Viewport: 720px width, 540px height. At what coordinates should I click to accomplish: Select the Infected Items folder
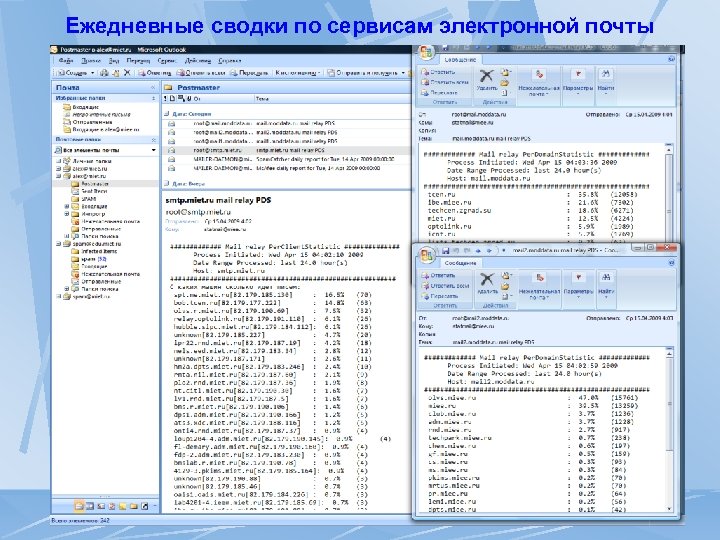point(94,251)
